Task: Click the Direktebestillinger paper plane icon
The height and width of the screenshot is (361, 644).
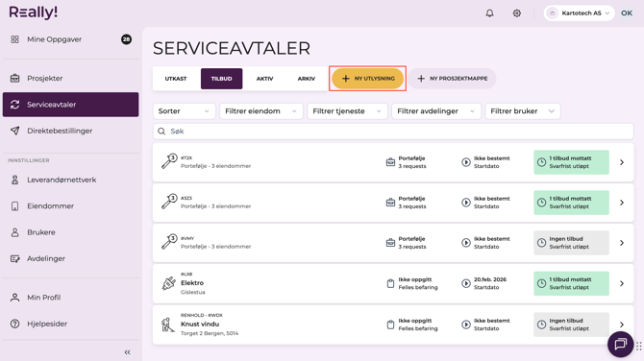Action: point(14,131)
